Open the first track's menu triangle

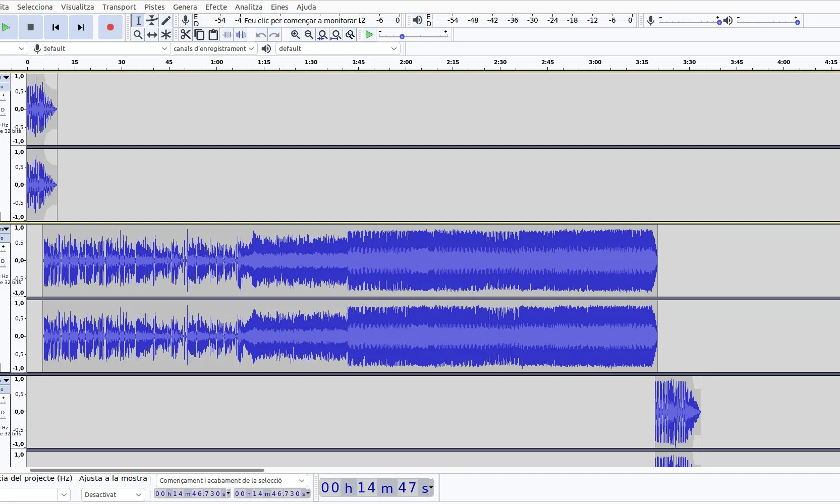coord(6,78)
